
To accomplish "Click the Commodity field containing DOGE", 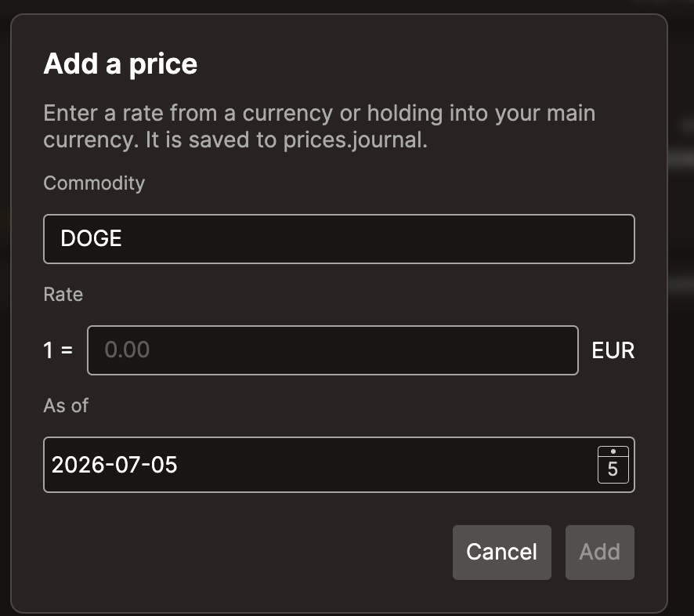I will (x=339, y=239).
